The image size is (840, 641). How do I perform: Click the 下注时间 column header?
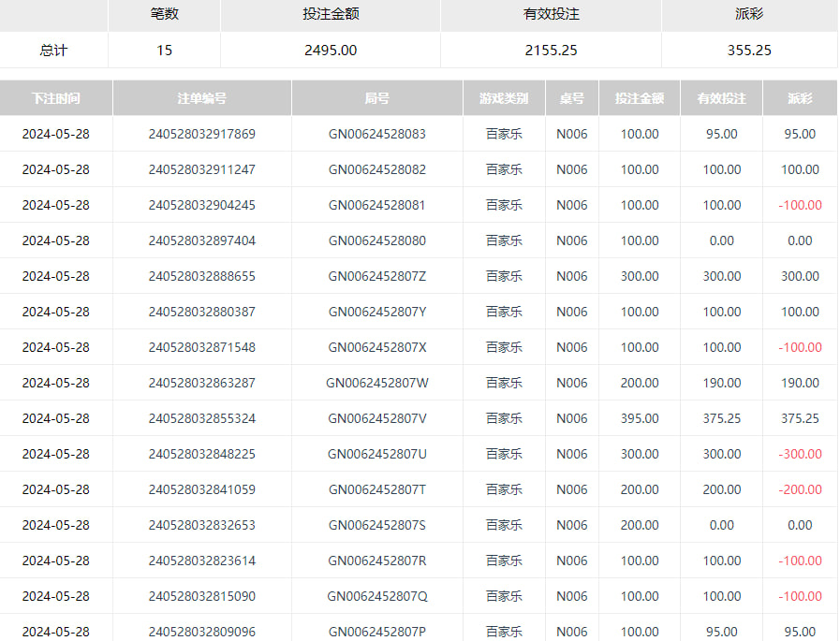pyautogui.click(x=55, y=98)
